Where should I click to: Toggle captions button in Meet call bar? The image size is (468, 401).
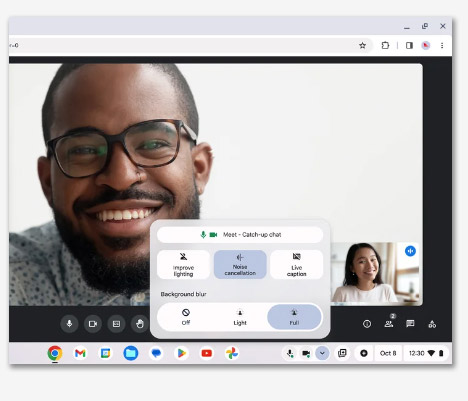click(116, 324)
